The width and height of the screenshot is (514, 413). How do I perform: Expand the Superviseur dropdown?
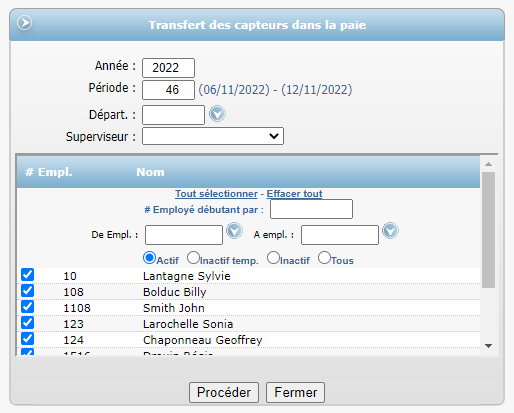[213, 136]
